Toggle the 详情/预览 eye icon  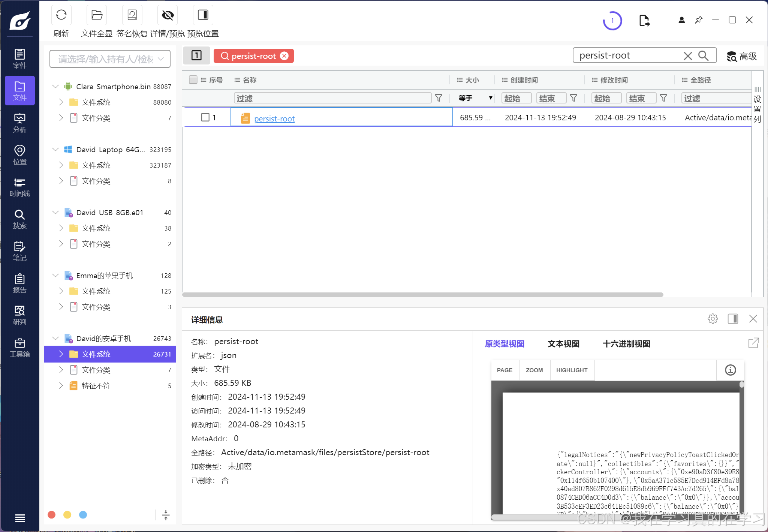click(x=168, y=15)
